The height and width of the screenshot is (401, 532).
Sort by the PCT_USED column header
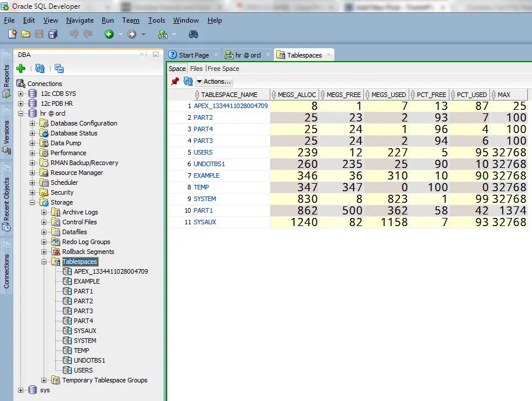470,95
